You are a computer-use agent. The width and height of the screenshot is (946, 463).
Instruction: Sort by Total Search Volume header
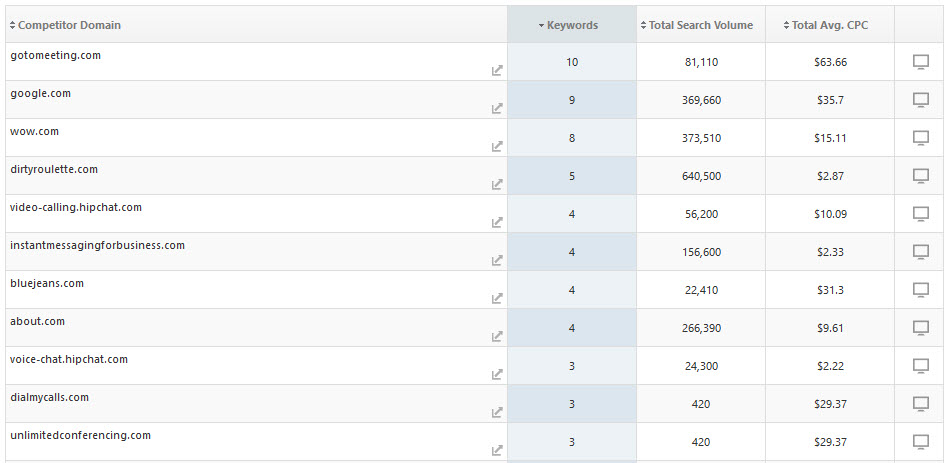coord(700,25)
